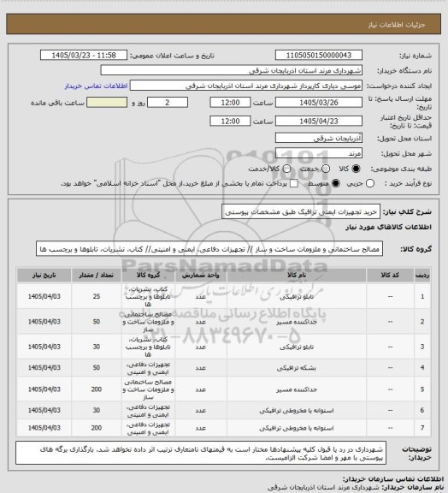Select the کالا/خدمت radio button
Screen dimensions: 448x493
pyautogui.click(x=286, y=169)
